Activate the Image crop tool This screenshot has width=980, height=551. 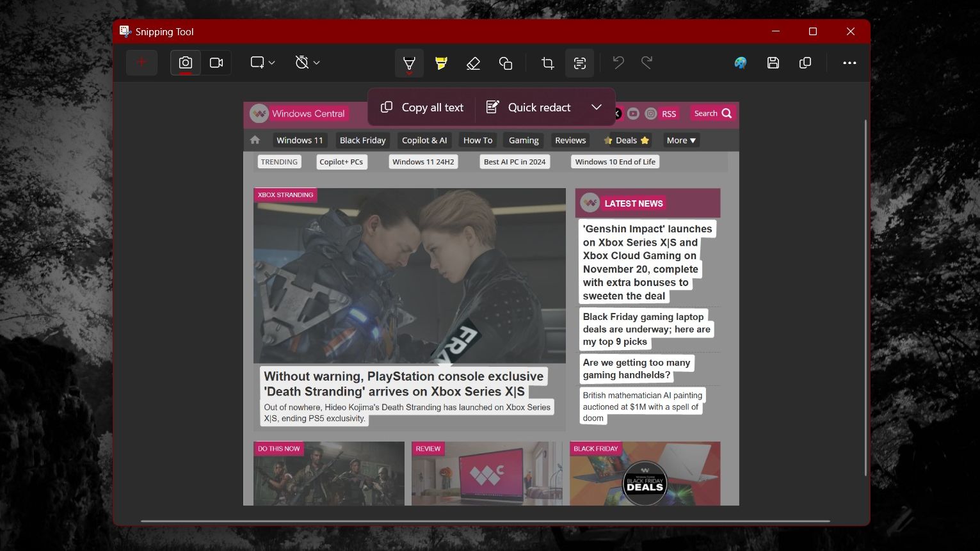pyautogui.click(x=547, y=63)
